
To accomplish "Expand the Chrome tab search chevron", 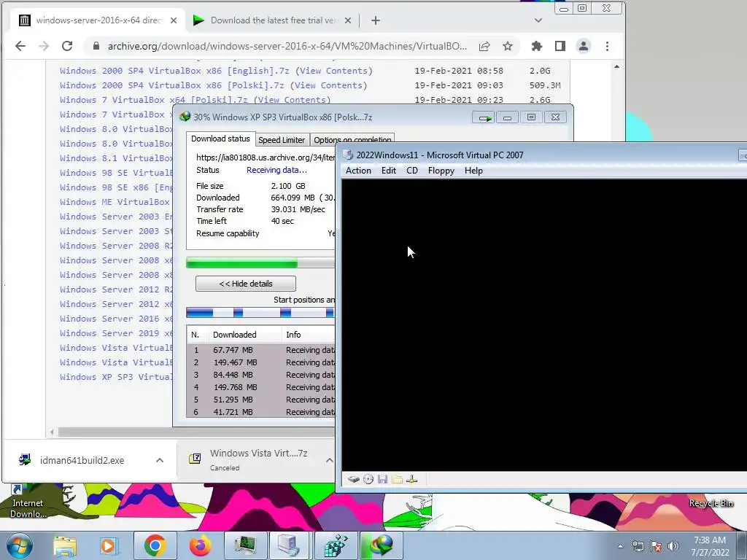I will 538,20.
